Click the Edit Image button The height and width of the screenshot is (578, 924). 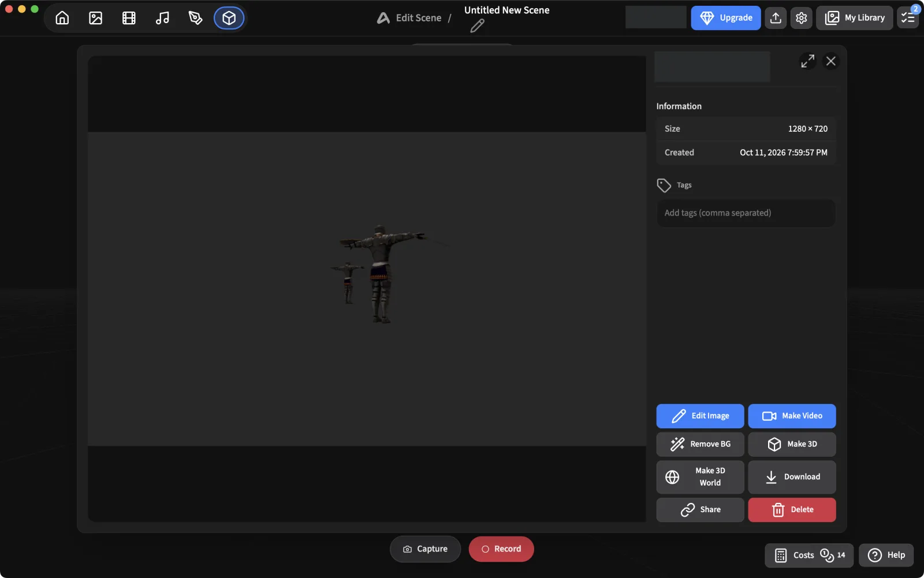(x=700, y=416)
